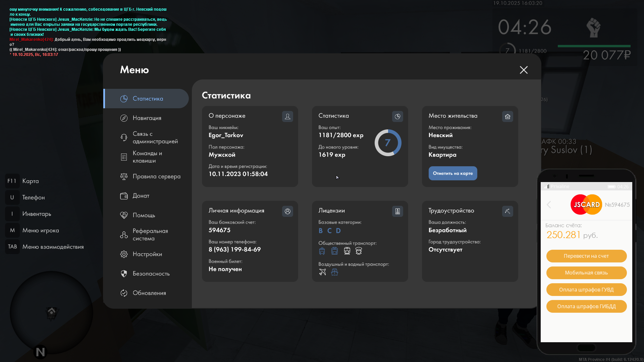The width and height of the screenshot is (644, 362).
Task: Click the pie chart icon in Статистика card
Action: click(x=397, y=116)
